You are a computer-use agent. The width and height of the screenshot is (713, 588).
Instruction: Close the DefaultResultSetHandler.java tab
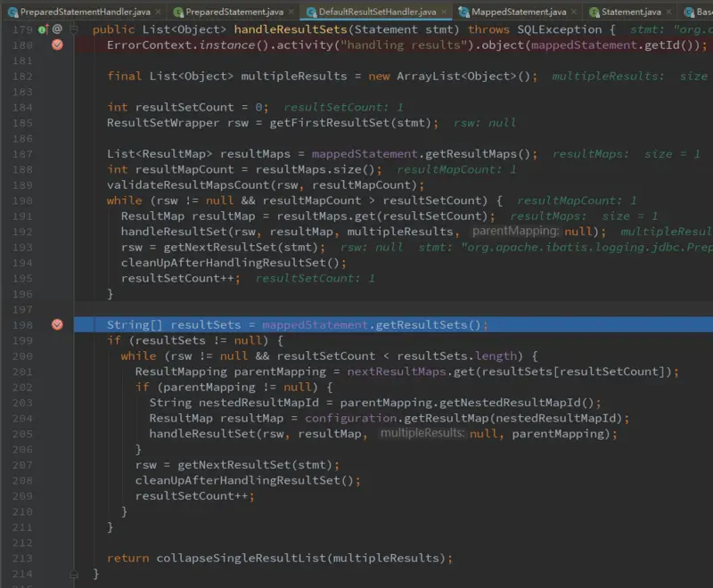[444, 12]
